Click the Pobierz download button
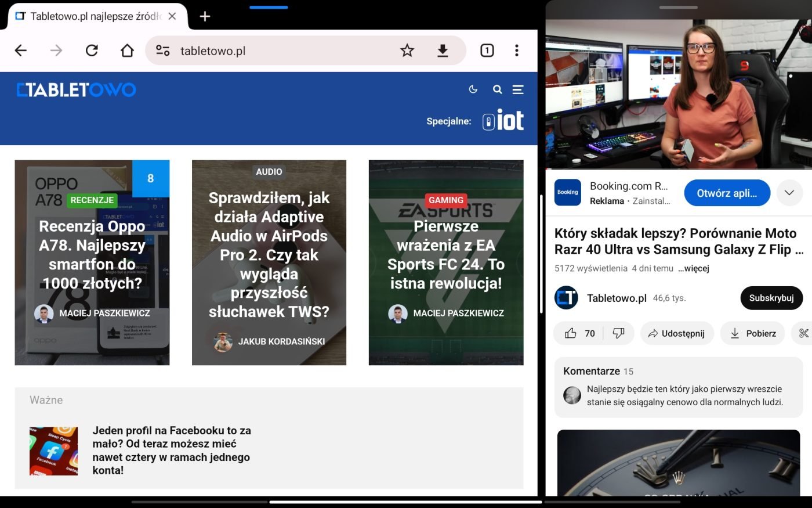Image resolution: width=812 pixels, height=508 pixels. [752, 333]
